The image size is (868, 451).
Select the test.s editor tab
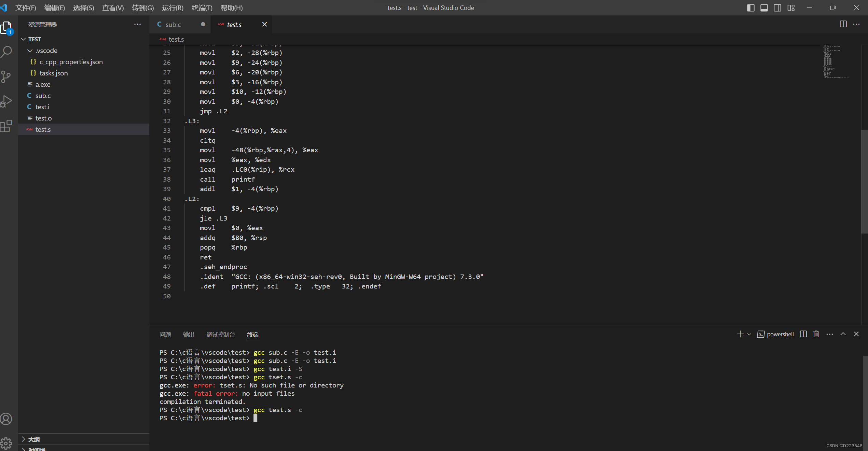pos(241,24)
